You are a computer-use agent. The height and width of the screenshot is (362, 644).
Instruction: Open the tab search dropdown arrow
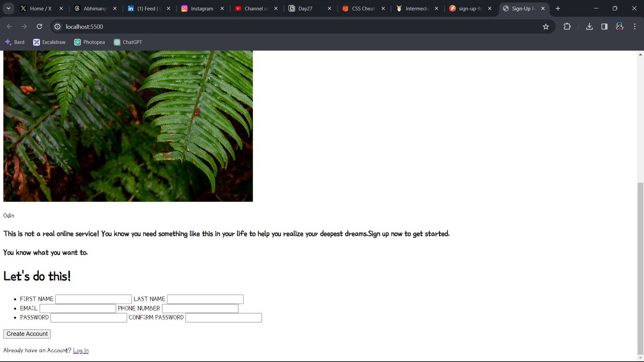tap(8, 9)
